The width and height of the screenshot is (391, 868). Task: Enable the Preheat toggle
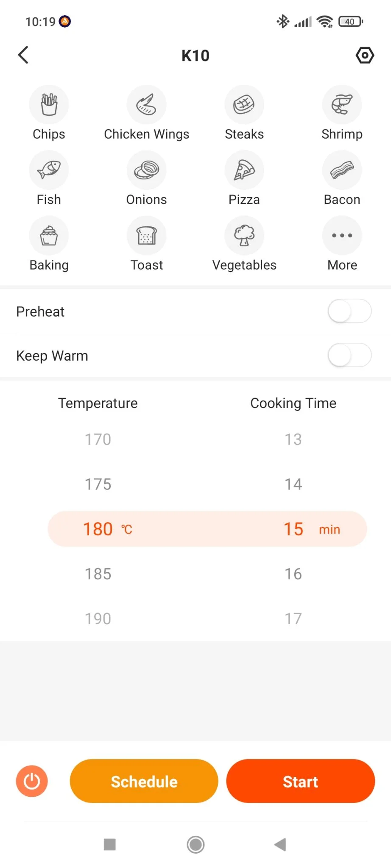(349, 311)
